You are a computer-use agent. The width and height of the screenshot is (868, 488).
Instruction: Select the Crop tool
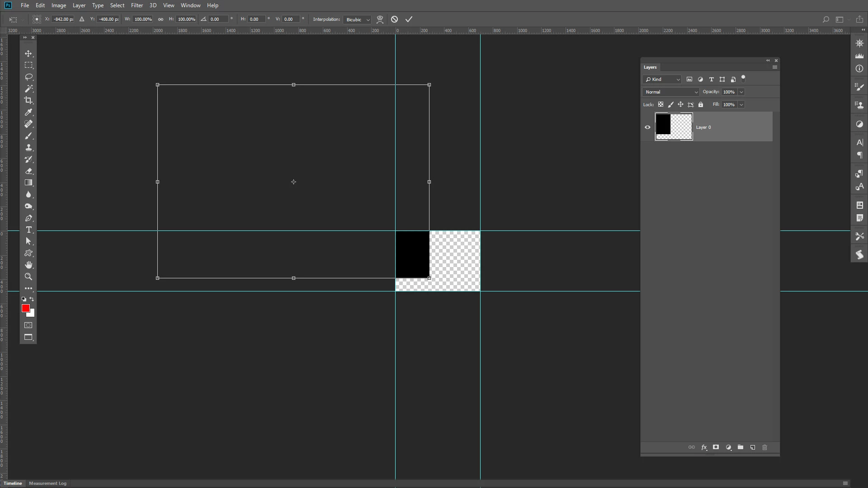(x=28, y=100)
